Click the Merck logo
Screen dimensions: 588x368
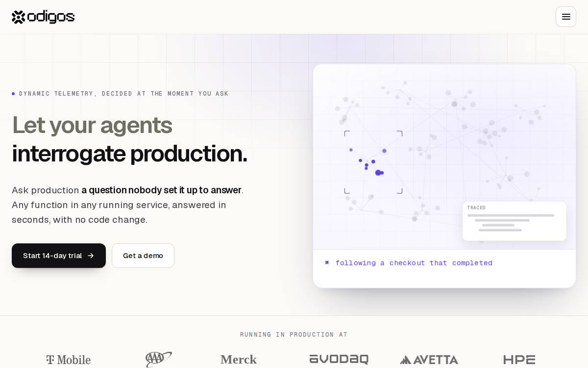[x=239, y=360]
